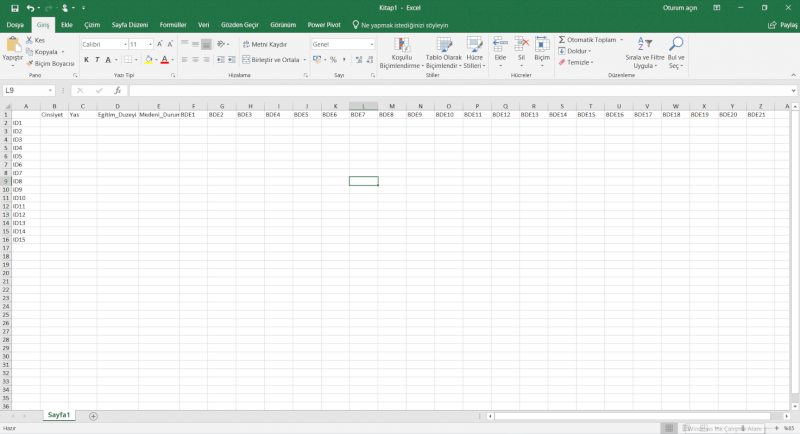This screenshot has height=434, width=800.
Task: Toggle Metni Kaydır wrap text
Action: (x=262, y=44)
